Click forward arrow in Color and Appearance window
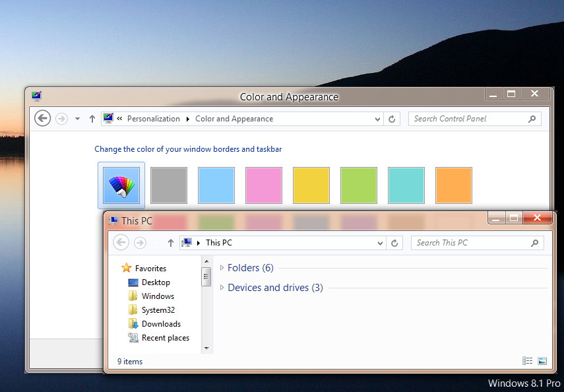The width and height of the screenshot is (564, 392). [61, 118]
